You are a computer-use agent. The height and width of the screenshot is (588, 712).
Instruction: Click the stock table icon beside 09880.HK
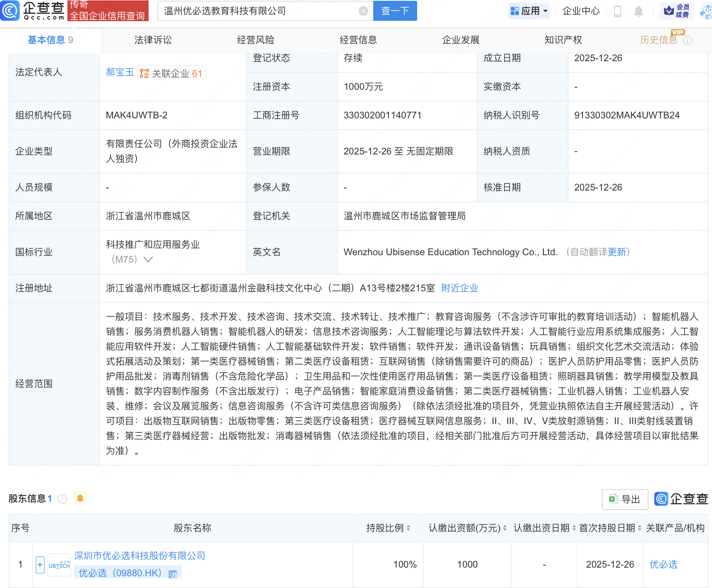[x=173, y=574]
